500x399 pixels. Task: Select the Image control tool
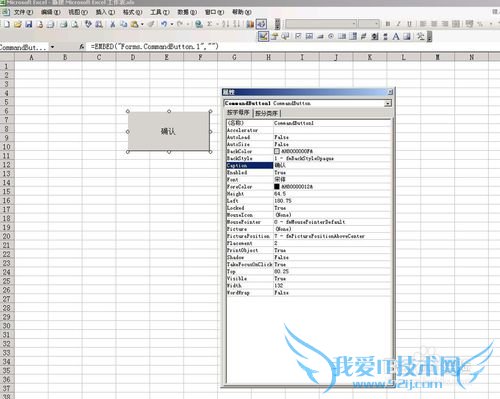[x=407, y=36]
